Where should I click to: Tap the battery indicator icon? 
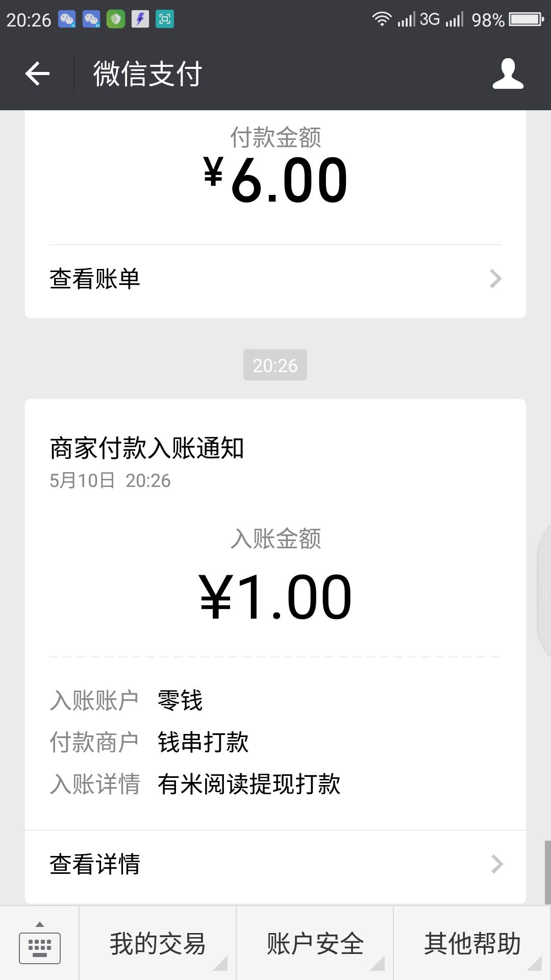point(527,19)
